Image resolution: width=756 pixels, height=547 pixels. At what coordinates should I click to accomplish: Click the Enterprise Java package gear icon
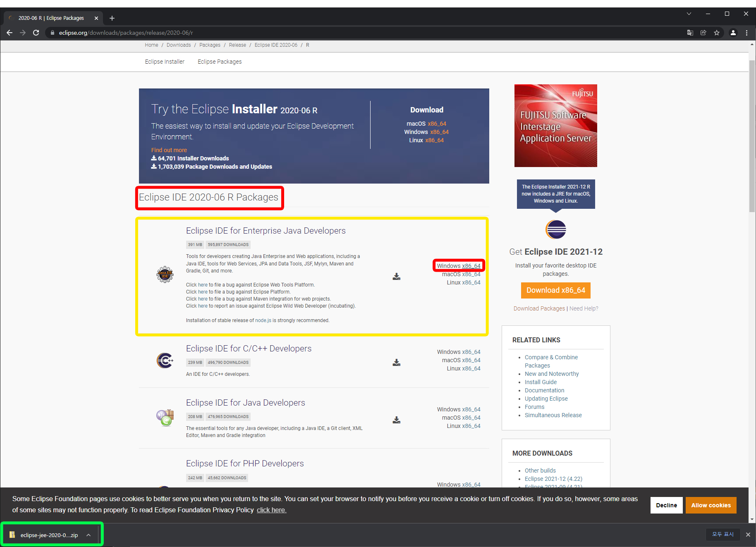click(165, 275)
